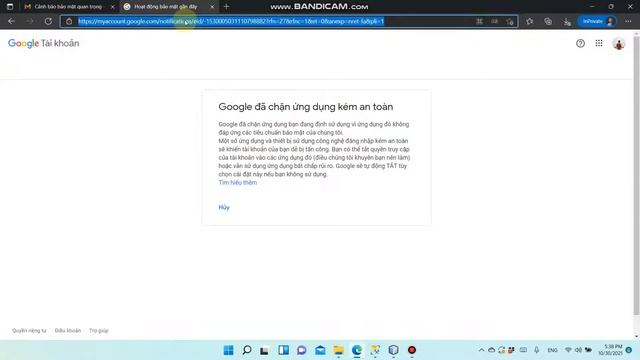Click the InPrivate profile button
Screen dimensions: 640x360
597,21
